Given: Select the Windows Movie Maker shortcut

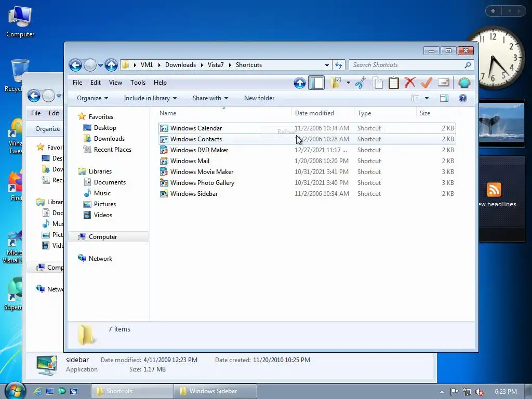Looking at the screenshot, I should 307,171.
